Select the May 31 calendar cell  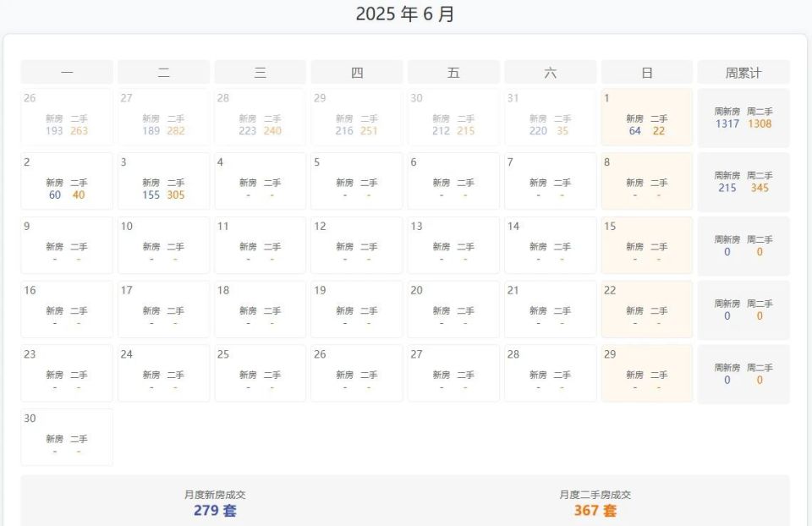[x=551, y=118]
